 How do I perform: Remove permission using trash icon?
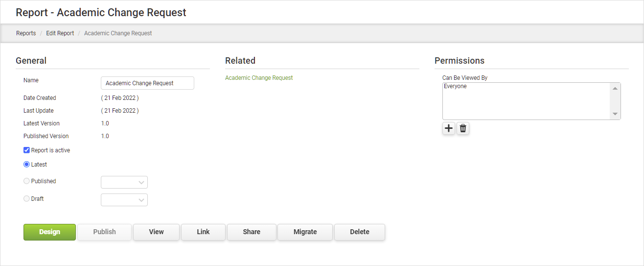pos(463,128)
